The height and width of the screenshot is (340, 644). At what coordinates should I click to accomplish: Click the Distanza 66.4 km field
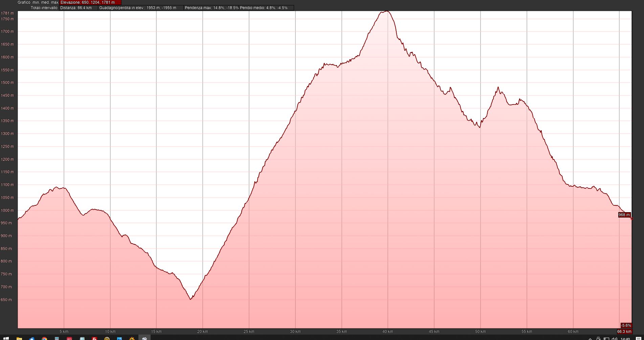click(x=79, y=7)
